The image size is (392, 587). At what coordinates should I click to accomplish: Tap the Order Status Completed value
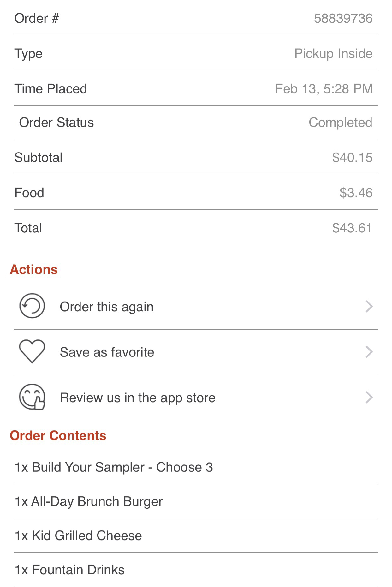(x=340, y=123)
